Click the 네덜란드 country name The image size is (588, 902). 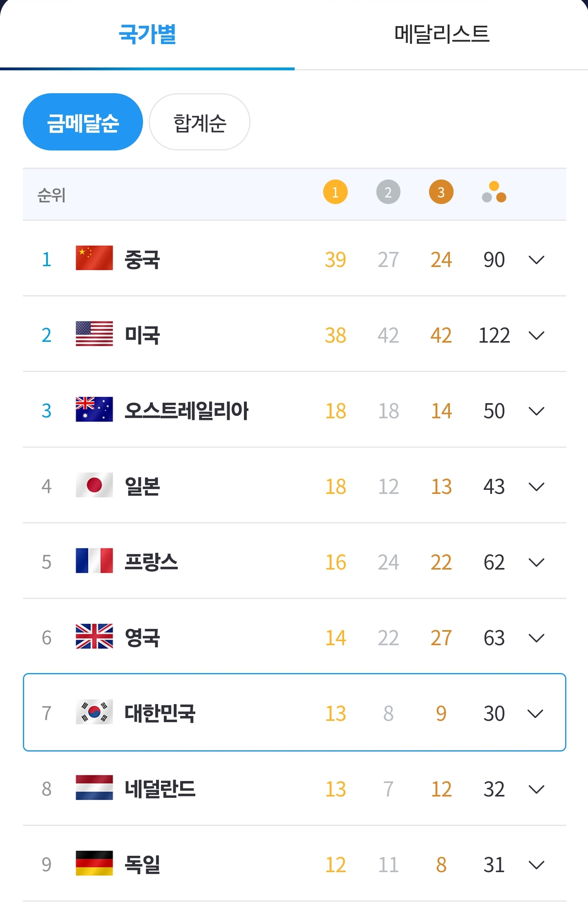tap(160, 789)
